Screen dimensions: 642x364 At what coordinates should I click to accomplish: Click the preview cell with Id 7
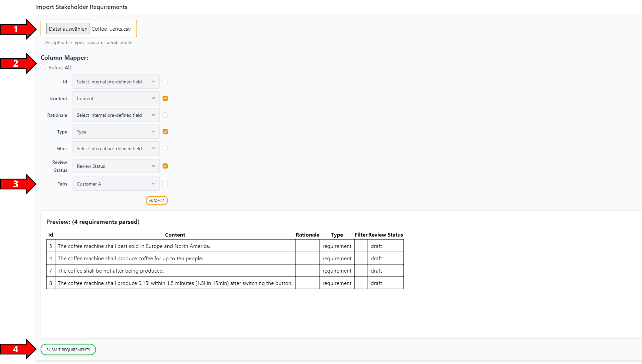pyautogui.click(x=50, y=271)
